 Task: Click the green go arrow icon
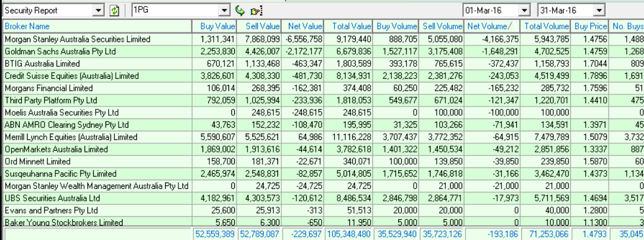tap(240, 10)
